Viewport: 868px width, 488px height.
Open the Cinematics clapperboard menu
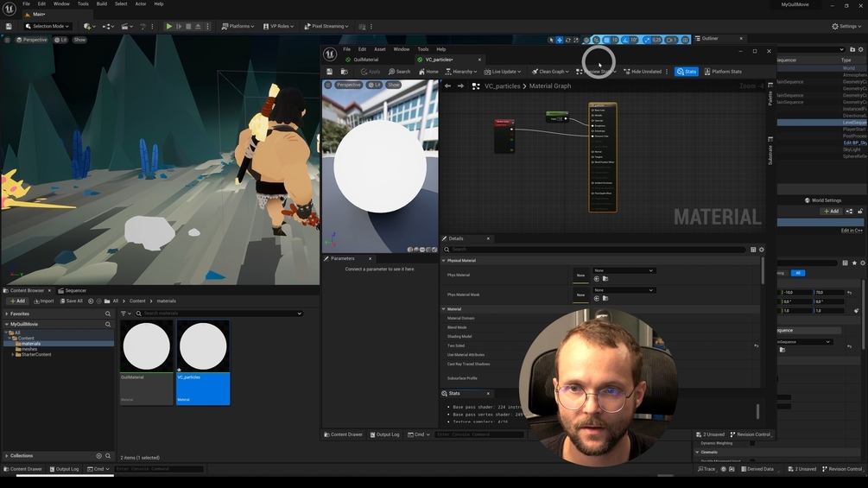[x=127, y=26]
